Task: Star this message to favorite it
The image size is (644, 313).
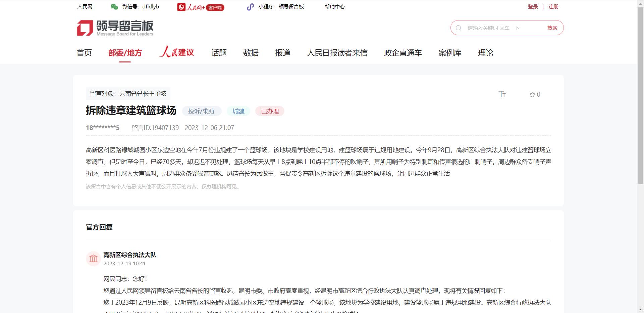Action: click(x=532, y=94)
